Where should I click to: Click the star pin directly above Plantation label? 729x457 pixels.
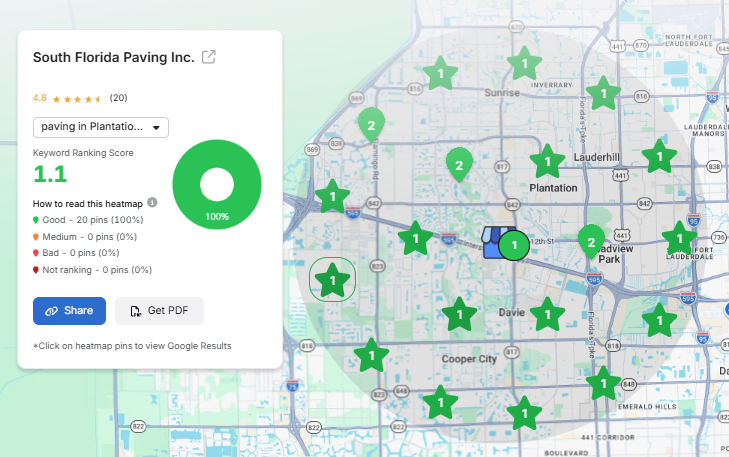click(547, 161)
